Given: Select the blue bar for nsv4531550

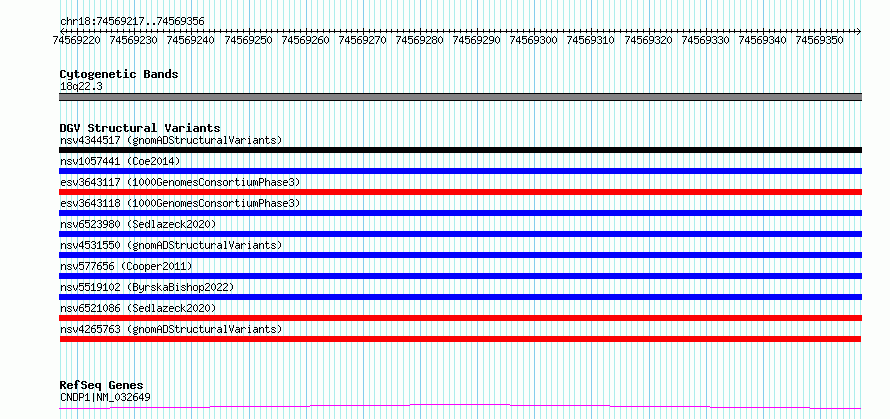Looking at the screenshot, I should tap(460, 255).
